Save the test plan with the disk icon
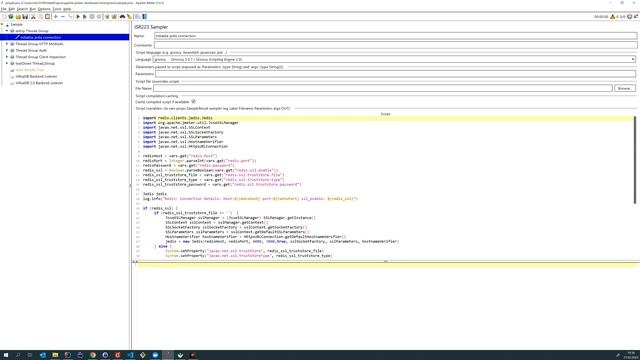The height and width of the screenshot is (360, 640). [x=25, y=17]
